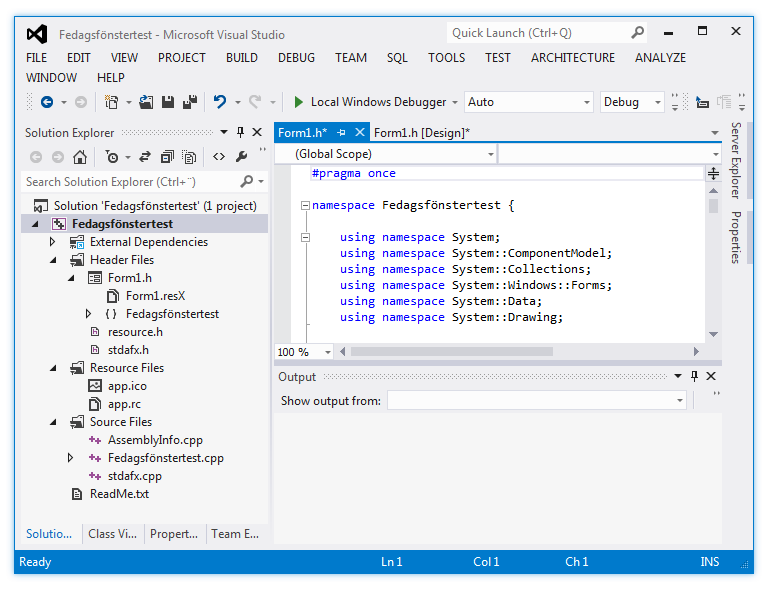Open the DEBUG menu
The height and width of the screenshot is (589, 771).
(296, 58)
